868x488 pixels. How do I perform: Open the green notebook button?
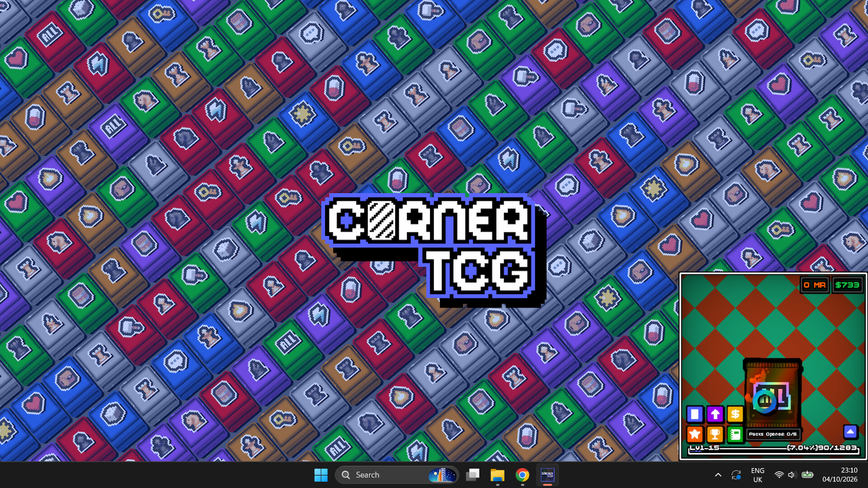click(x=735, y=434)
